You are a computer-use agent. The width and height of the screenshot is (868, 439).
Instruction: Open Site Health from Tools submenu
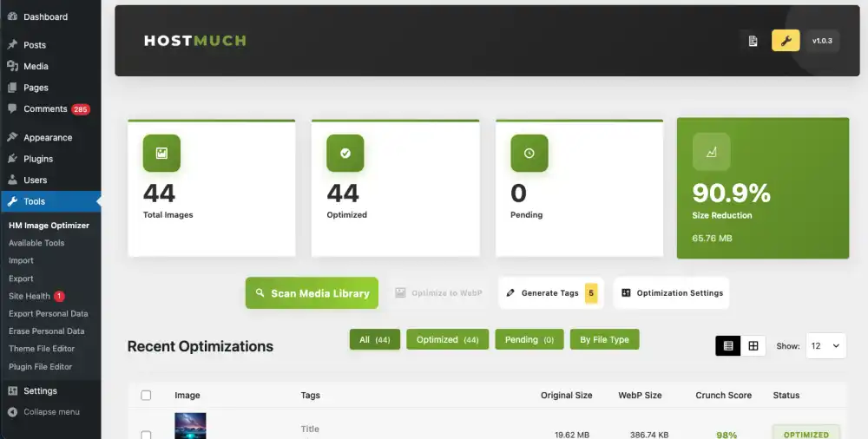(30, 296)
